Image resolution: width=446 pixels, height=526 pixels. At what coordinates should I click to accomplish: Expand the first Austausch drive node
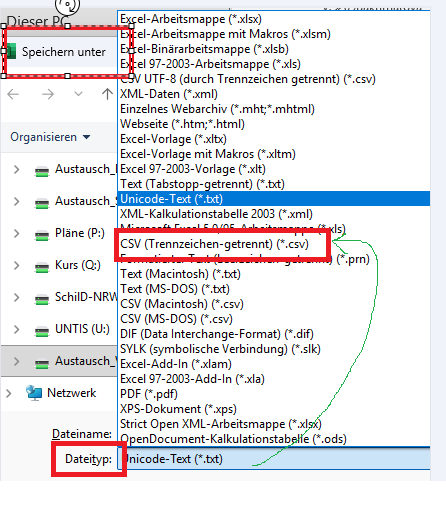tap(16, 169)
